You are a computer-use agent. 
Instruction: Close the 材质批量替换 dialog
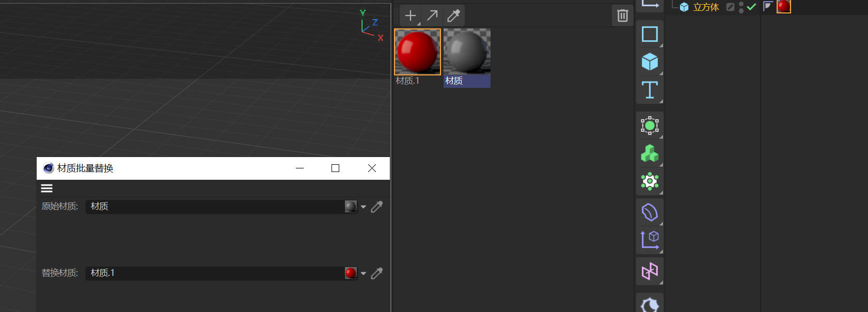(372, 168)
